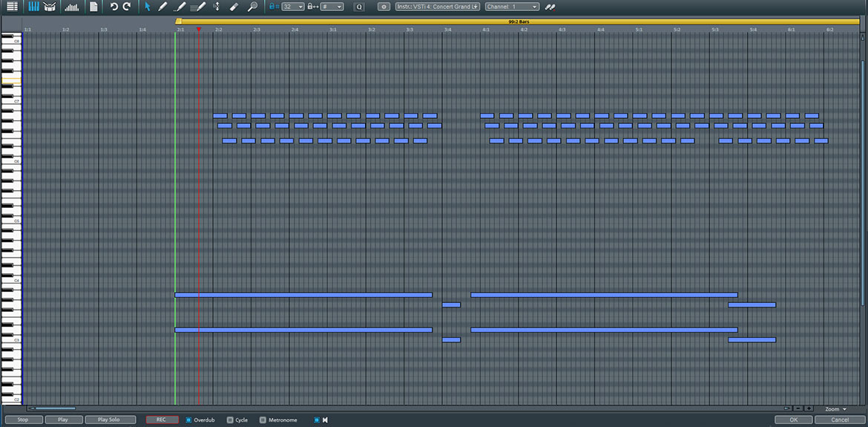Show the velocity bars editor
This screenshot has height=427, width=868.
pyautogui.click(x=71, y=7)
